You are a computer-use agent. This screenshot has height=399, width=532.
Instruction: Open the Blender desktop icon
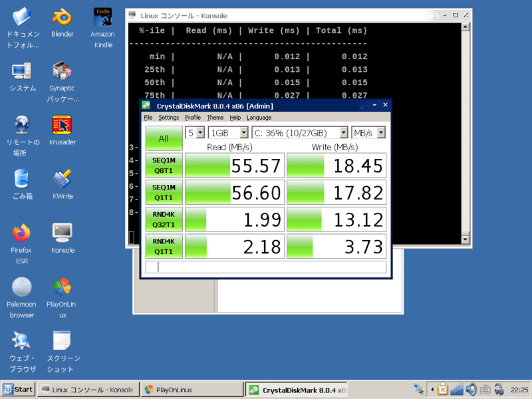pyautogui.click(x=62, y=18)
